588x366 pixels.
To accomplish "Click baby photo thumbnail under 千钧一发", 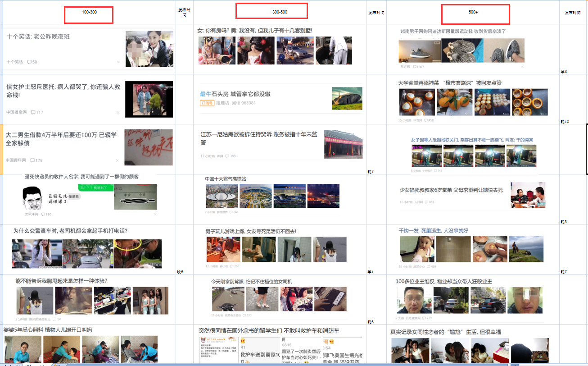I will (x=417, y=249).
